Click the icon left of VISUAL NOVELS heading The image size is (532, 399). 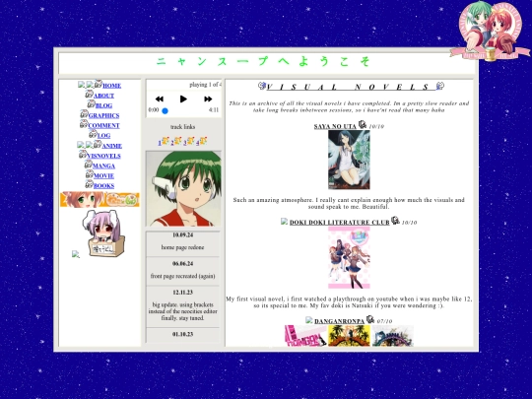[262, 86]
